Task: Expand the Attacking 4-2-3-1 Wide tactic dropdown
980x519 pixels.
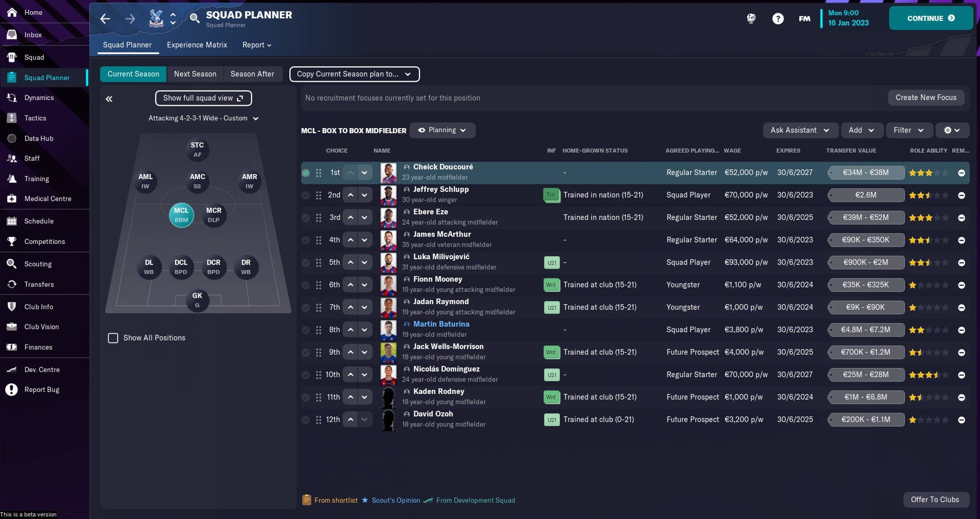Action: 203,118
